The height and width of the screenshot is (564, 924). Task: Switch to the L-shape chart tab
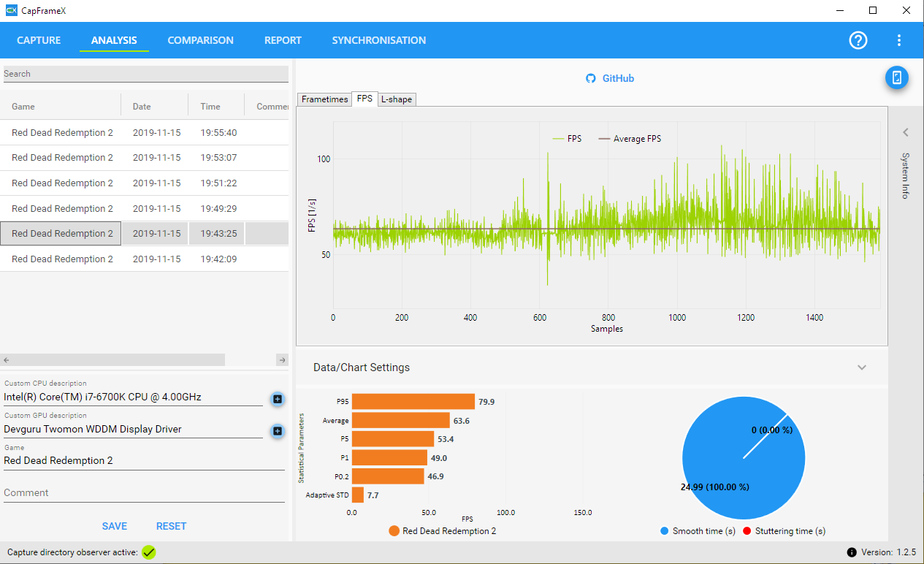coord(397,99)
